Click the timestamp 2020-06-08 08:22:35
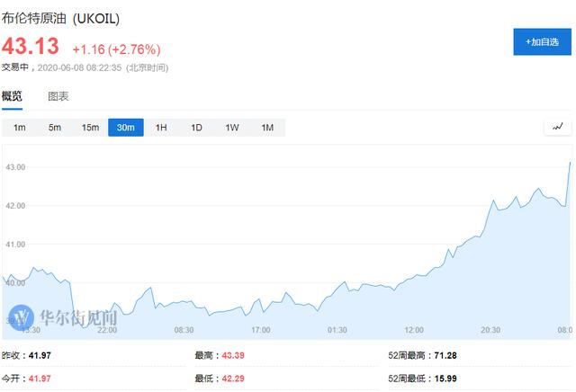The width and height of the screenshot is (576, 392). point(79,68)
